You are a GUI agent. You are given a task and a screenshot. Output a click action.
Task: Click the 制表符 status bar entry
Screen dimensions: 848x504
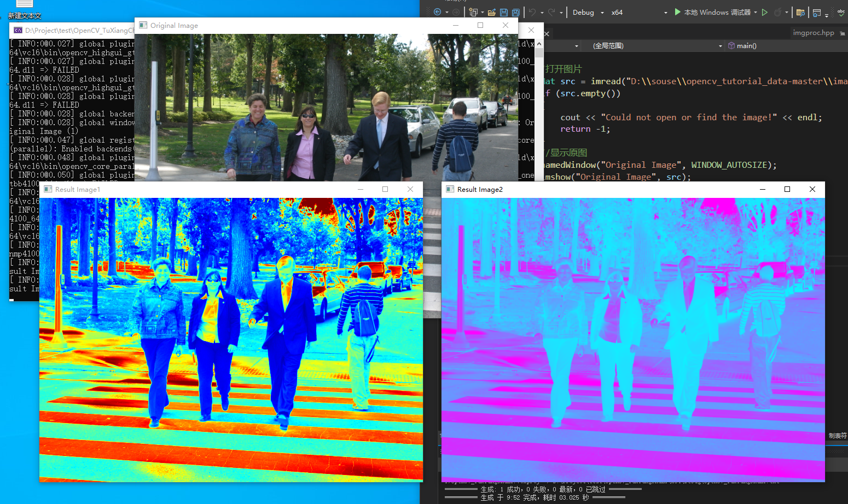[x=838, y=436]
